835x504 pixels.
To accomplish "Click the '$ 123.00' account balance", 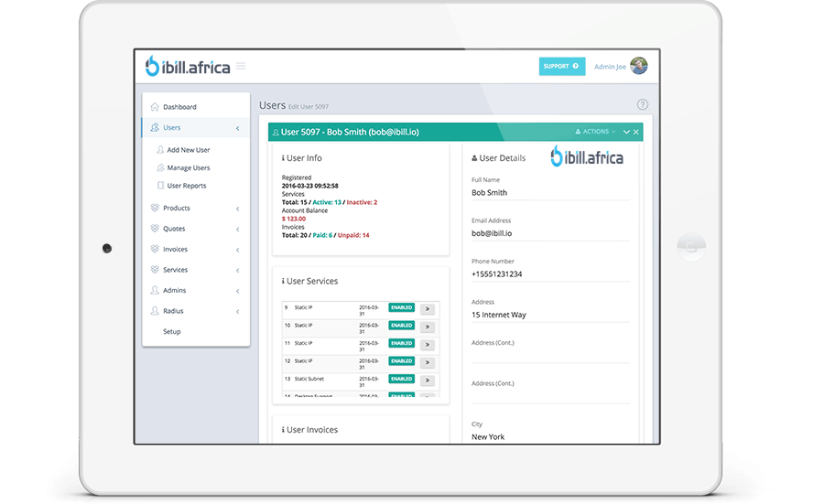I will (293, 219).
